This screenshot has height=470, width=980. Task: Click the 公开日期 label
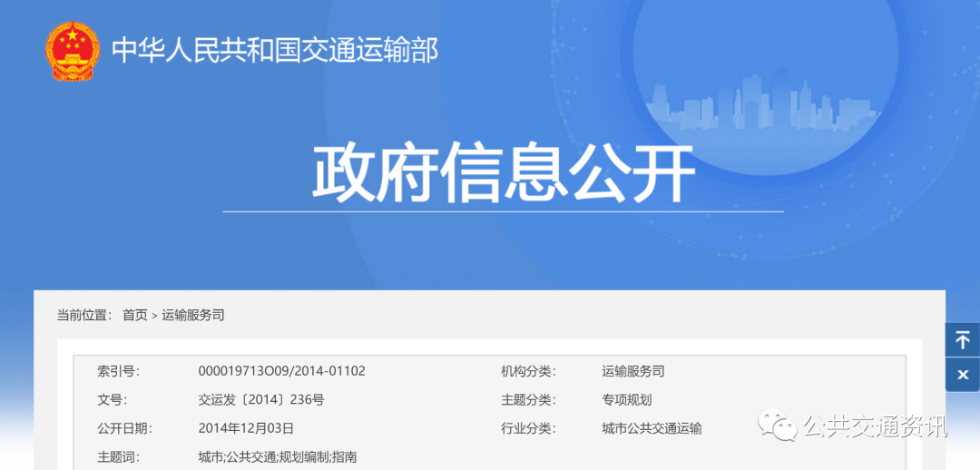pos(124,429)
